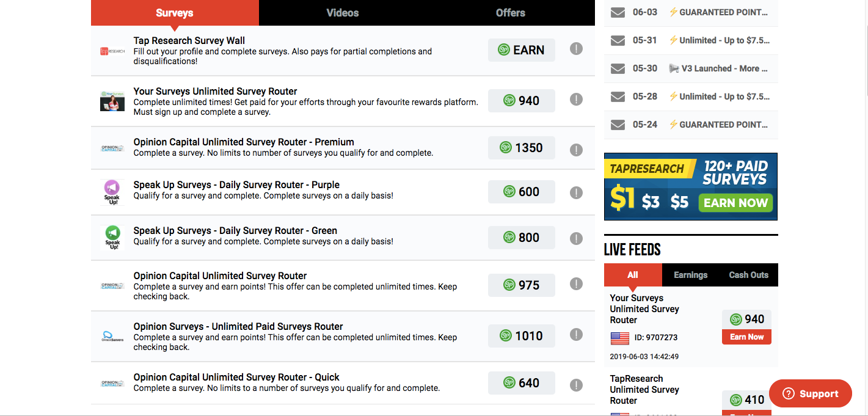Click the TapResearch 120+ Paid Surveys banner

tap(691, 187)
